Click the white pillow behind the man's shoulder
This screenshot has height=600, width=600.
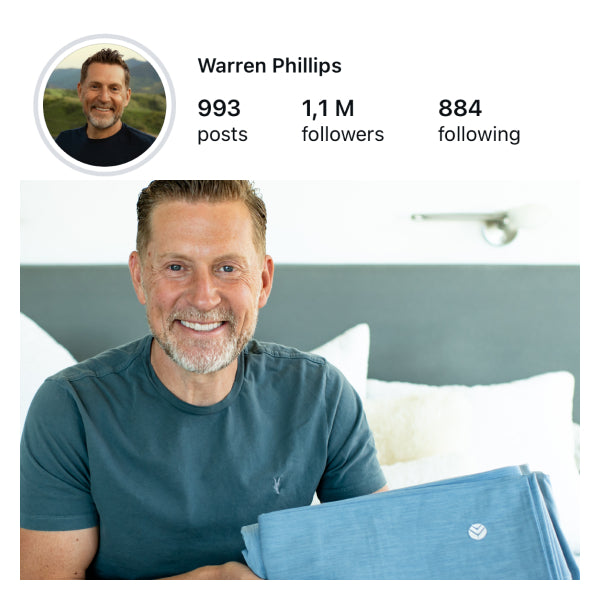coord(344,356)
